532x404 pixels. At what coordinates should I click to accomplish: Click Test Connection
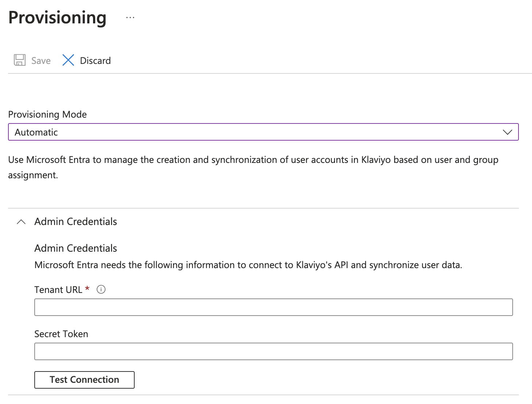84,380
